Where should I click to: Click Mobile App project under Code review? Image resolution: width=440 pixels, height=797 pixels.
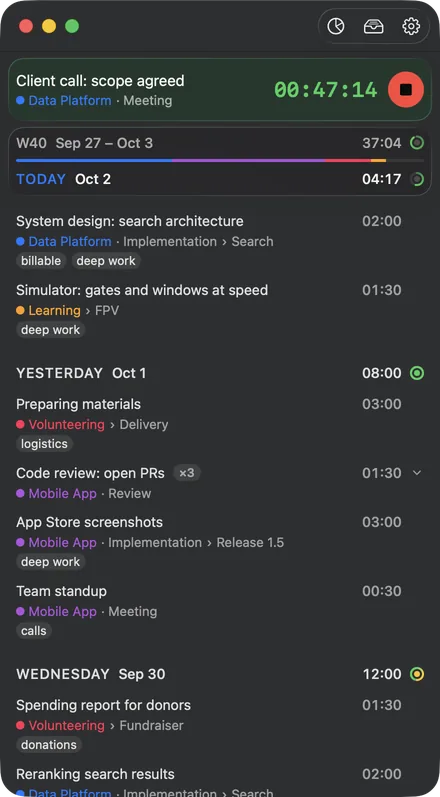(62, 494)
